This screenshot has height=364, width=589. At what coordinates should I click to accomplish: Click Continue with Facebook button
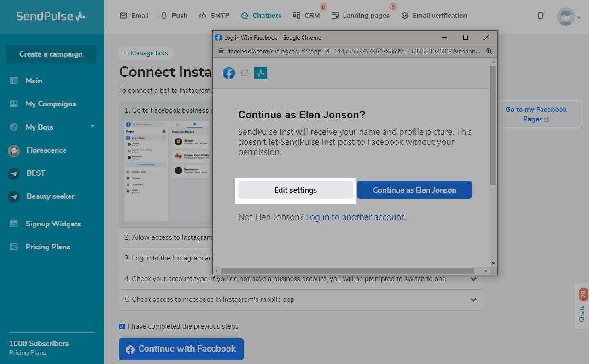coord(181,349)
